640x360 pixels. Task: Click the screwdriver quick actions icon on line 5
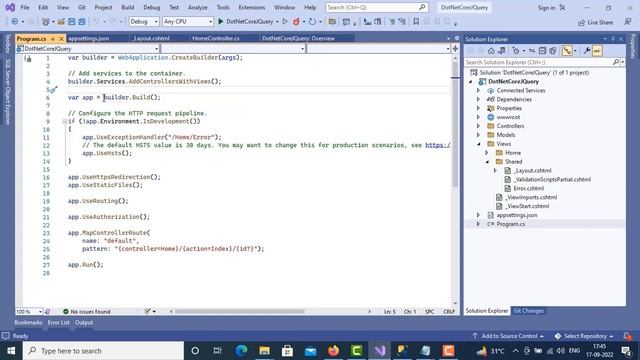pos(53,90)
